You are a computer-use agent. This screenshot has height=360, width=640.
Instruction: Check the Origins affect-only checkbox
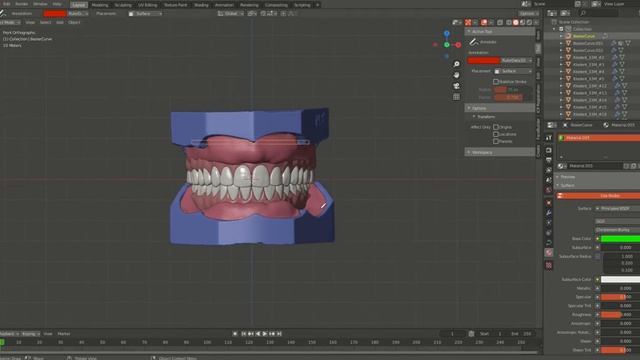tap(496, 127)
